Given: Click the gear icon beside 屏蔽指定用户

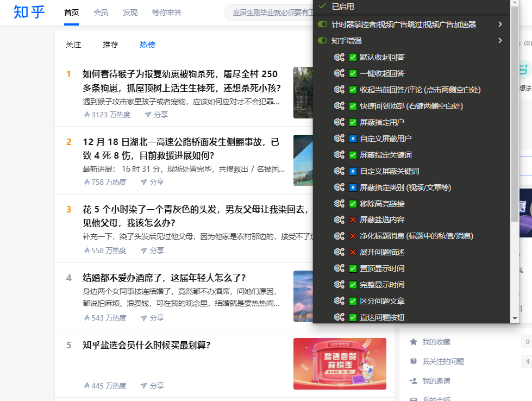Looking at the screenshot, I should point(339,122).
